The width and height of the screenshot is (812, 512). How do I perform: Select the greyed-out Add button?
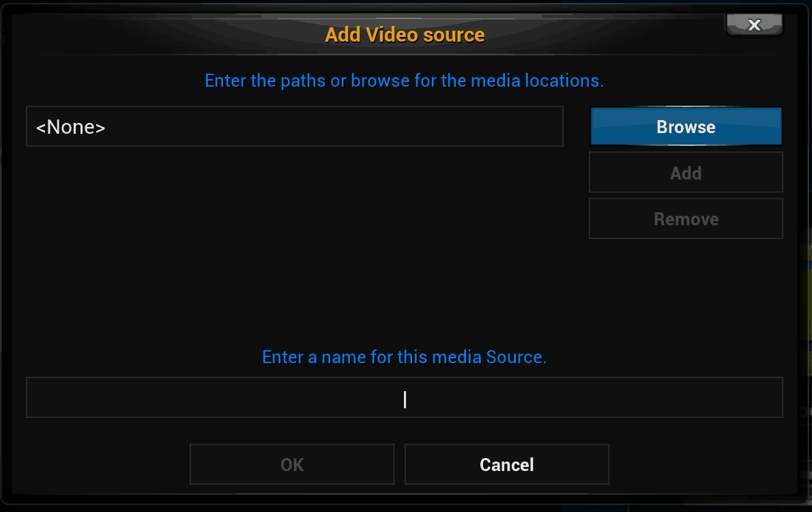(686, 173)
